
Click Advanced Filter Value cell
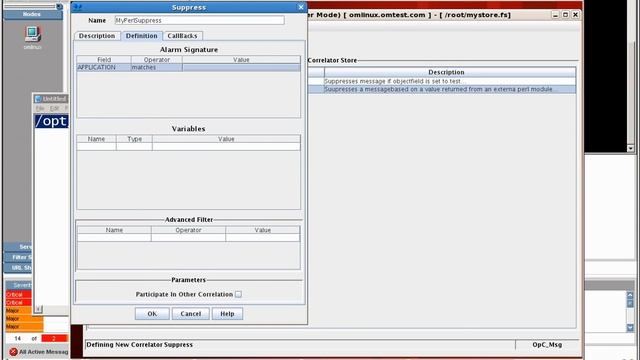coord(262,238)
